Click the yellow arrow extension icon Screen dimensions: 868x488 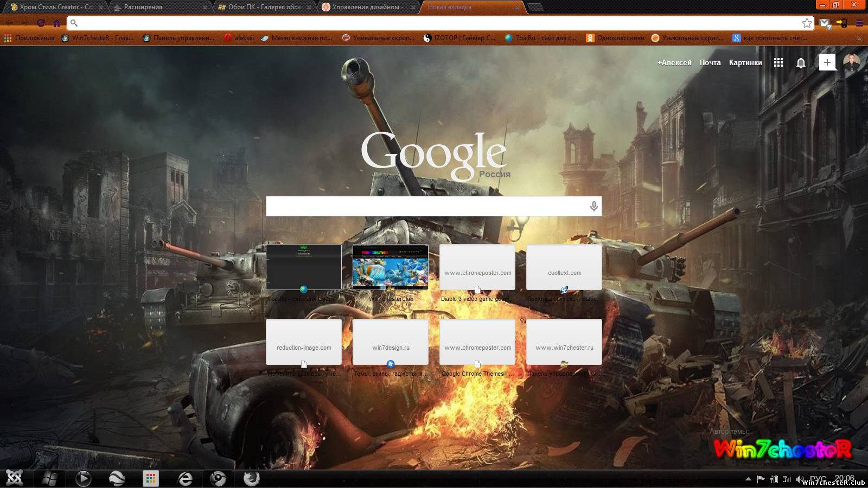pos(842,23)
